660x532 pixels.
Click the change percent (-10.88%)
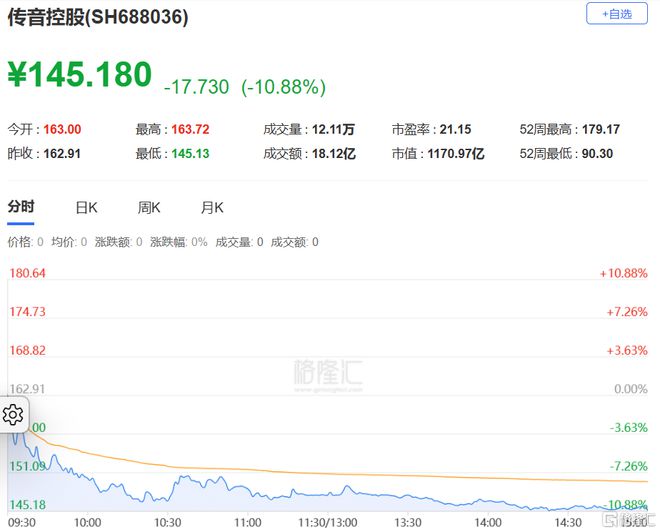pos(283,87)
